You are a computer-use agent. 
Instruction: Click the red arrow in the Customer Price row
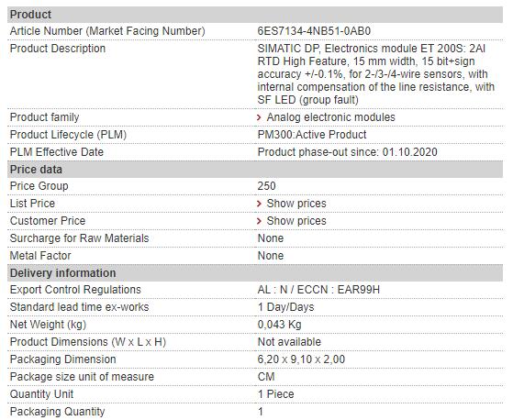tap(259, 221)
